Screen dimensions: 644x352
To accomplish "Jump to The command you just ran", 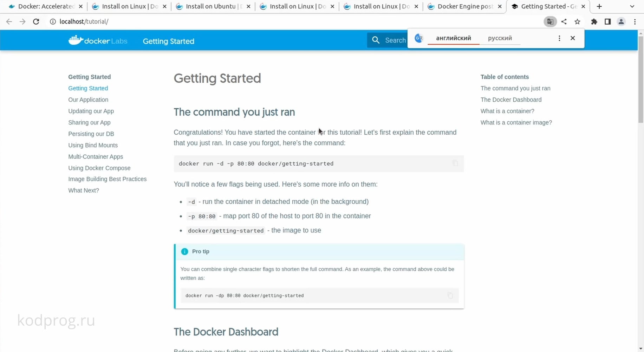I will pyautogui.click(x=515, y=88).
